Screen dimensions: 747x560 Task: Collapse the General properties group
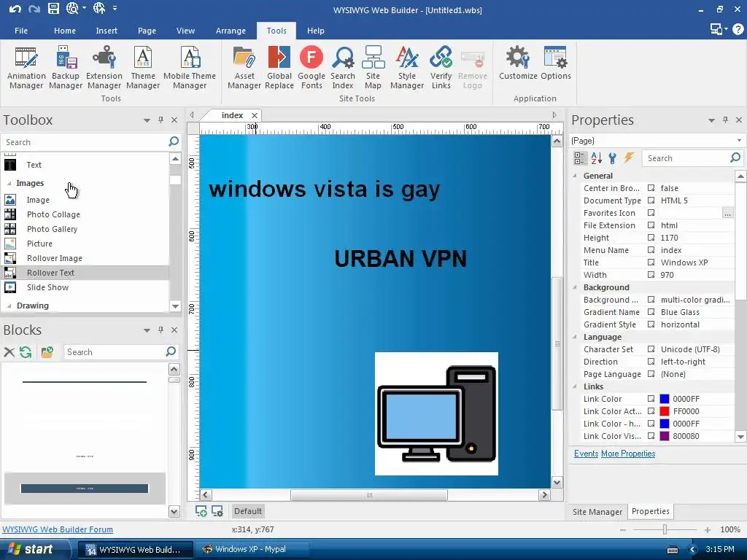tap(575, 176)
